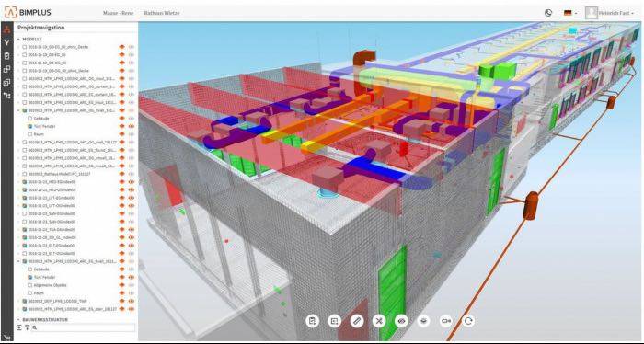Image resolution: width=644 pixels, height=344 pixels.
Task: Expand the GB-EG_00_ohne_Decke tree node
Action: click(19, 47)
